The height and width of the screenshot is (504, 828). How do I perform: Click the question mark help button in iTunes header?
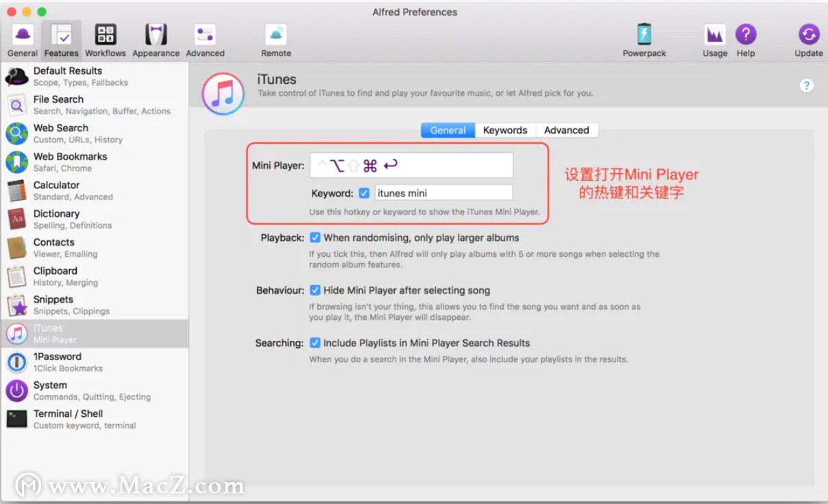[807, 86]
